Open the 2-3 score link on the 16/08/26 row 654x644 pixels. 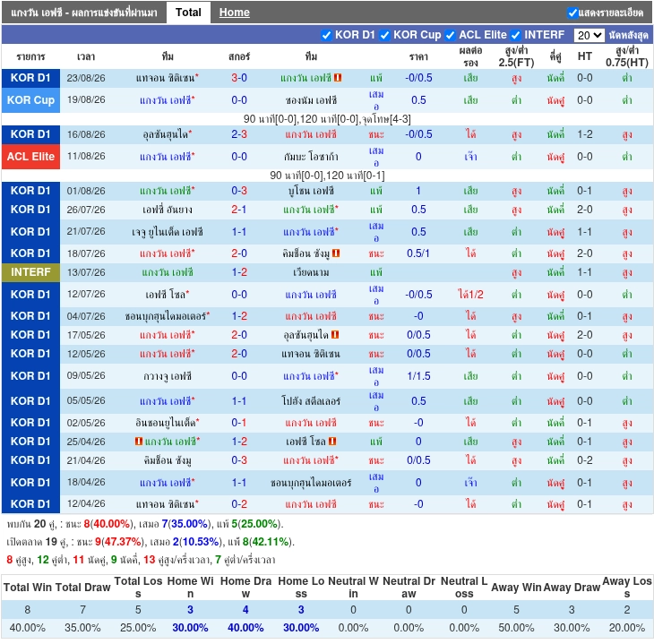(239, 134)
